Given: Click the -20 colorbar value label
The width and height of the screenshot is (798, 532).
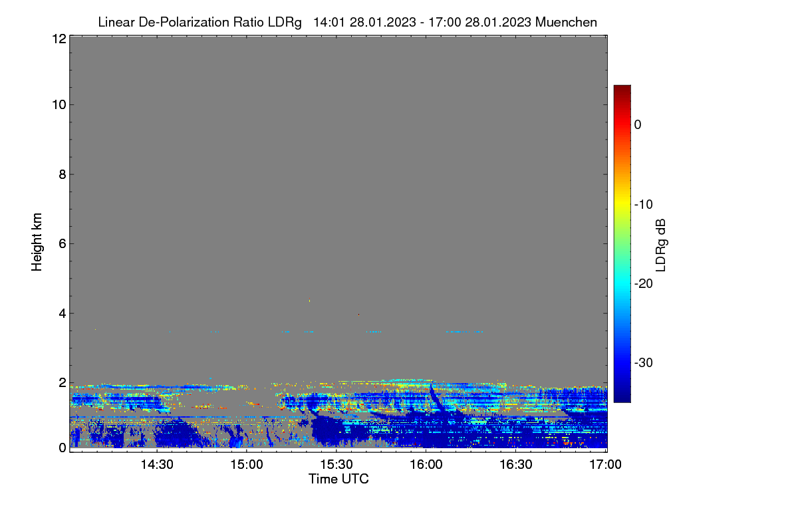Looking at the screenshot, I should click(644, 283).
